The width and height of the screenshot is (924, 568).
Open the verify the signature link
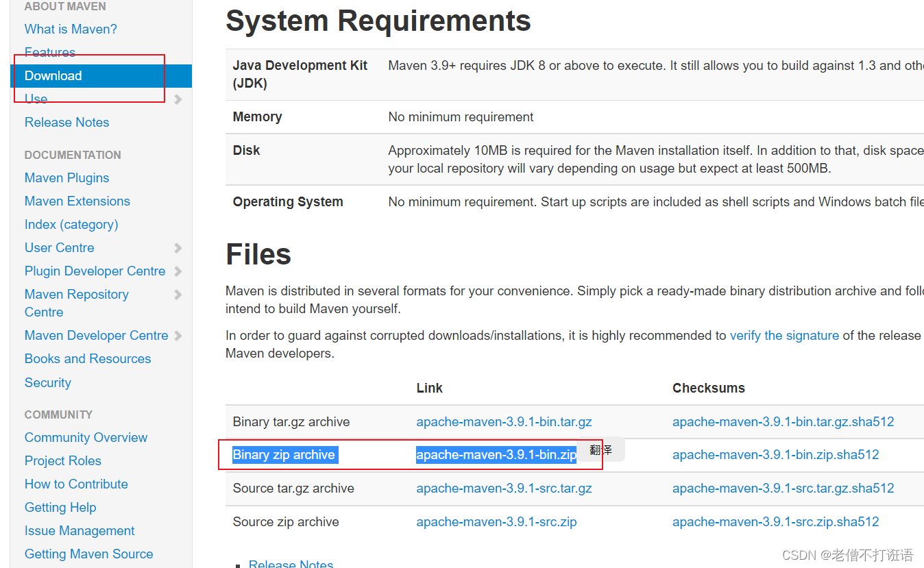[x=784, y=335]
